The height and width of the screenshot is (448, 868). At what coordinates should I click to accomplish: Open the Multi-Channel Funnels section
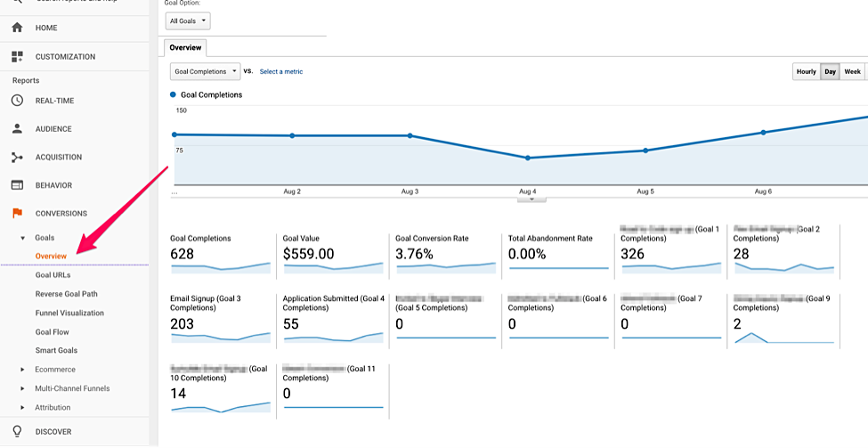click(72, 388)
